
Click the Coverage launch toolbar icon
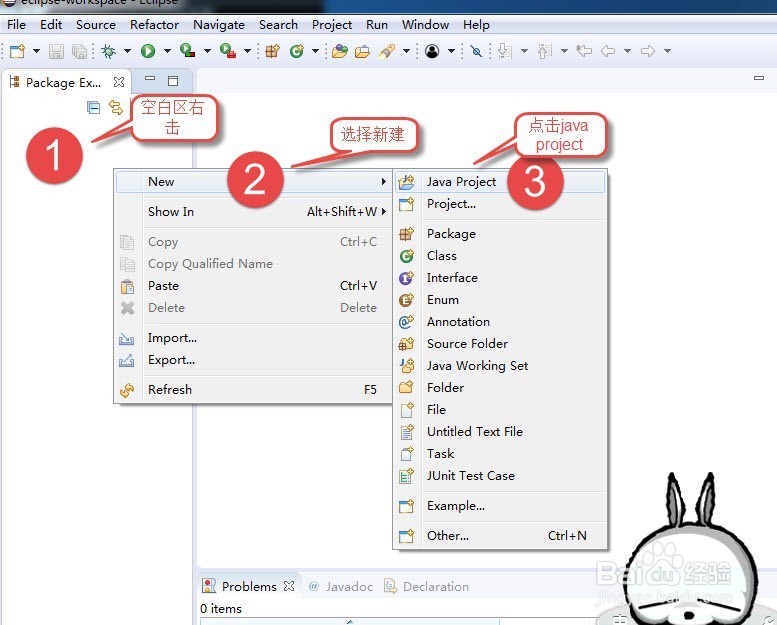(187, 51)
